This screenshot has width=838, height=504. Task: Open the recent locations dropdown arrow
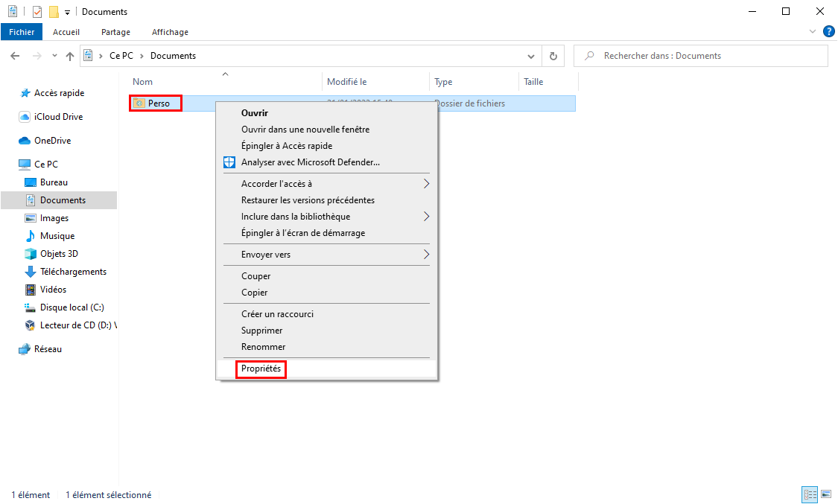(54, 56)
